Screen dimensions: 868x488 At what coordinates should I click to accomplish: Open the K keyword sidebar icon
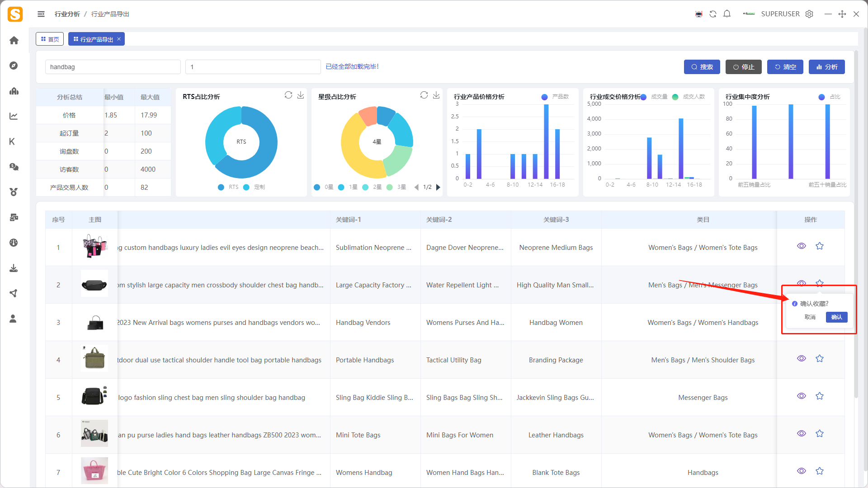pyautogui.click(x=12, y=141)
